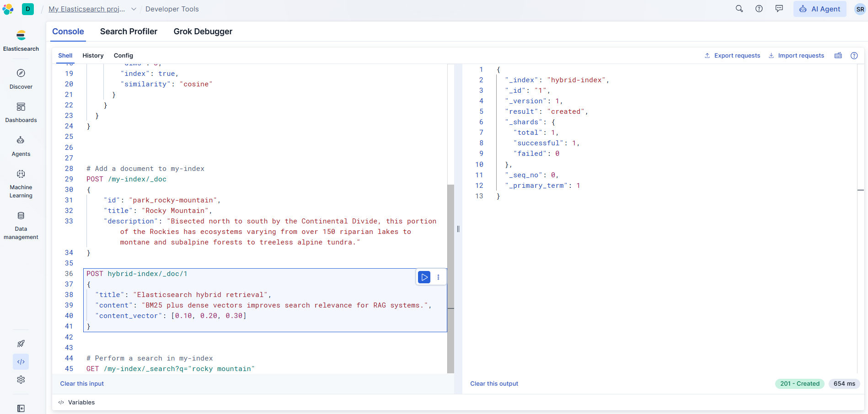This screenshot has height=414, width=868.
Task: Click the 201 - Created status badge
Action: (799, 384)
